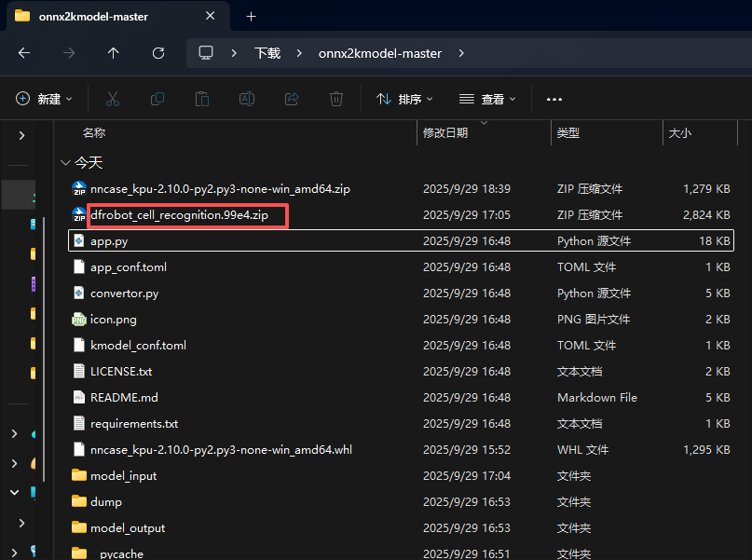This screenshot has width=752, height=560.
Task: Select dfrobot_cell_recognition.99e4.zip file
Action: pyautogui.click(x=179, y=215)
